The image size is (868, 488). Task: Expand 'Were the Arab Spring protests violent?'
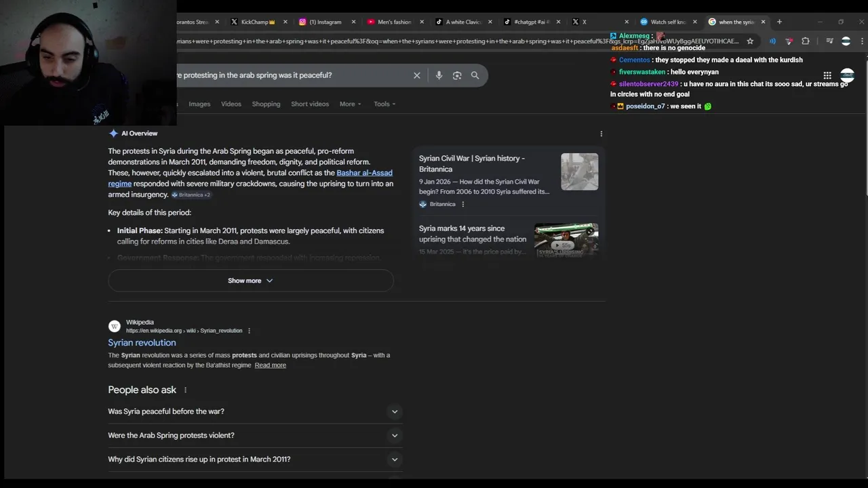click(x=254, y=435)
